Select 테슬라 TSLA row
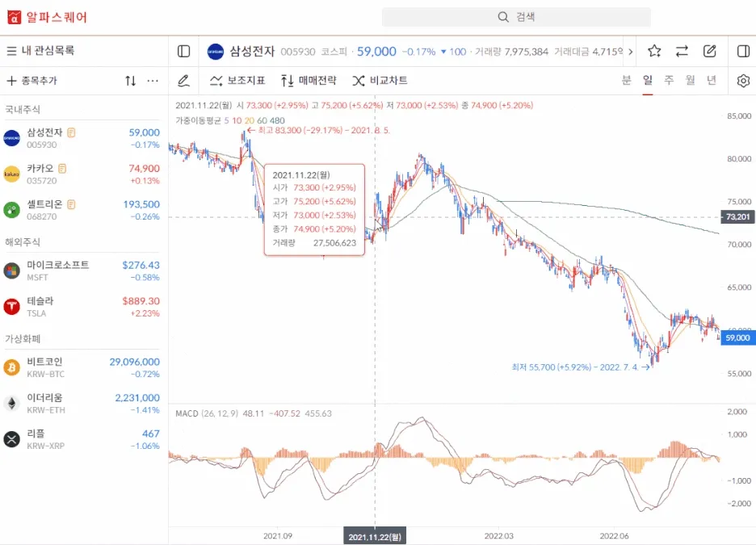The height and width of the screenshot is (545, 756). point(84,307)
